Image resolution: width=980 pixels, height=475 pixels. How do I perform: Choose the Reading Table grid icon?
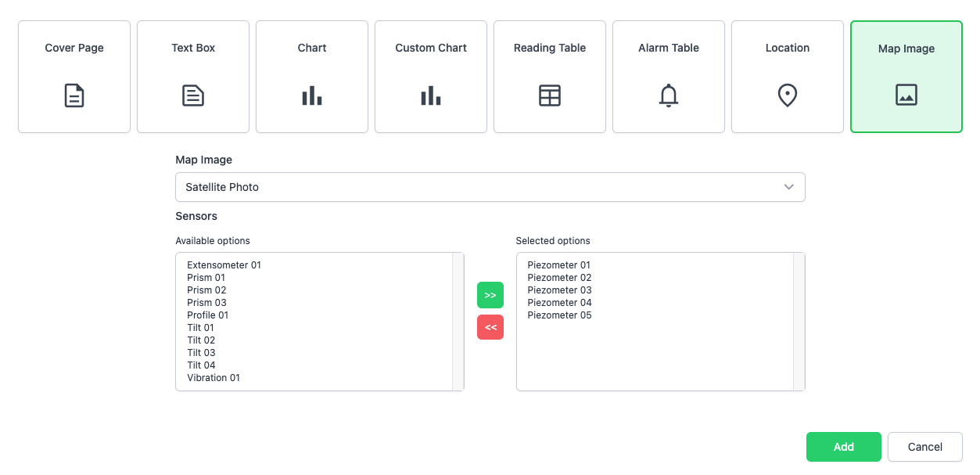pos(550,95)
